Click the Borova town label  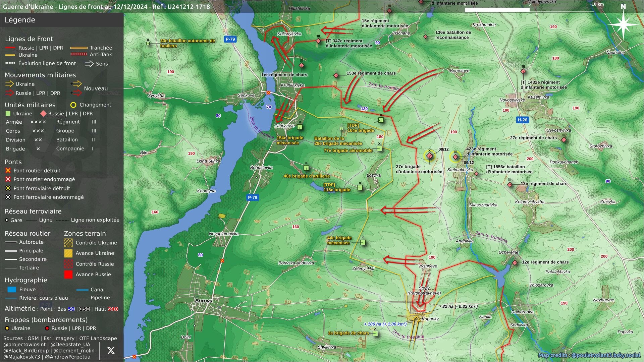tap(204, 301)
